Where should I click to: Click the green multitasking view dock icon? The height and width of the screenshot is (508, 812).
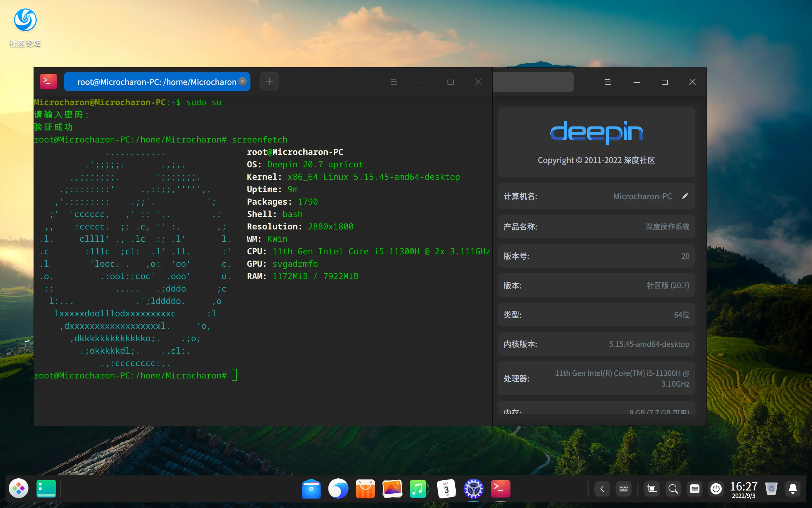click(x=46, y=489)
